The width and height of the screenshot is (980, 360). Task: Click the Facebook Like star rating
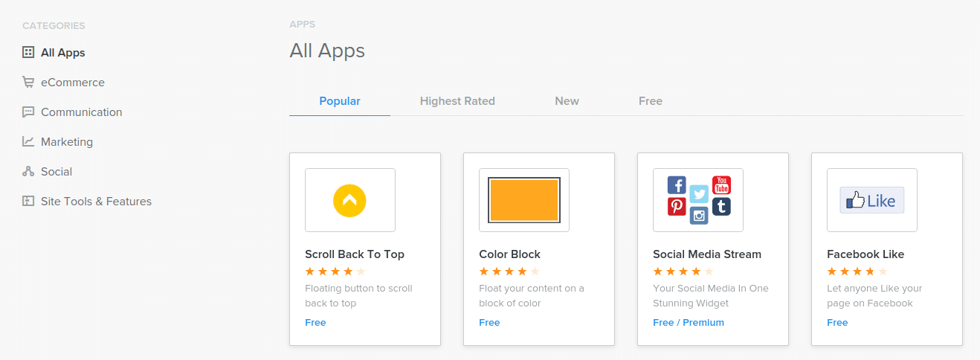[x=857, y=271]
